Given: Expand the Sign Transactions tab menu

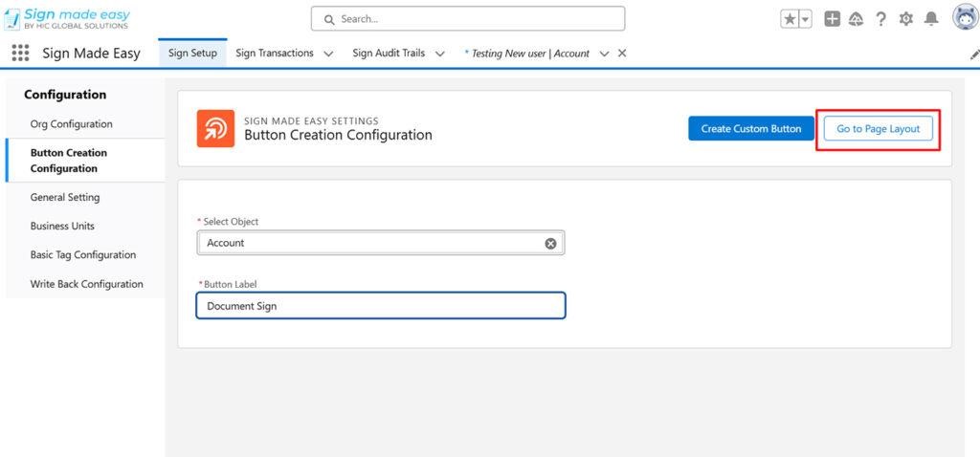Looking at the screenshot, I should point(328,54).
